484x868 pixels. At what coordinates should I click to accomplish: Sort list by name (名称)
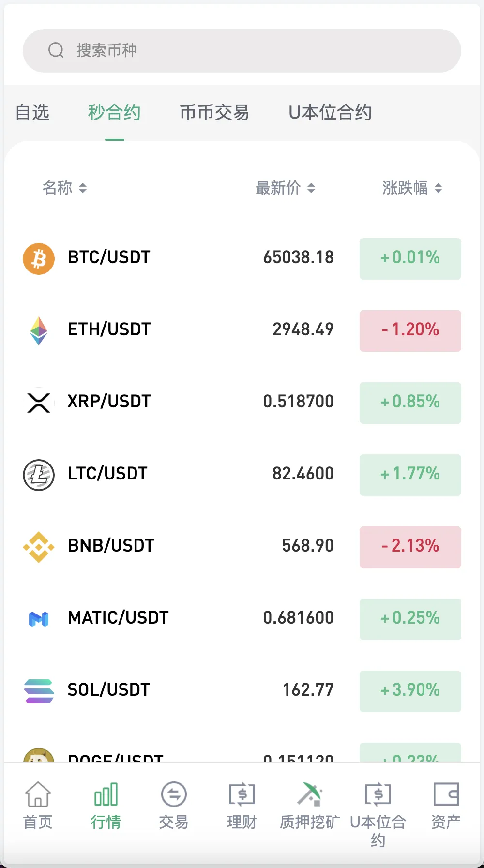pyautogui.click(x=64, y=188)
